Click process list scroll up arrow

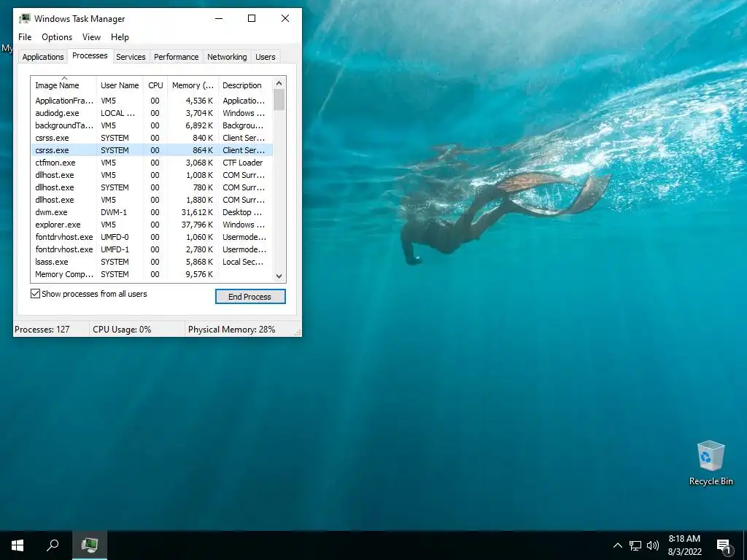(279, 83)
